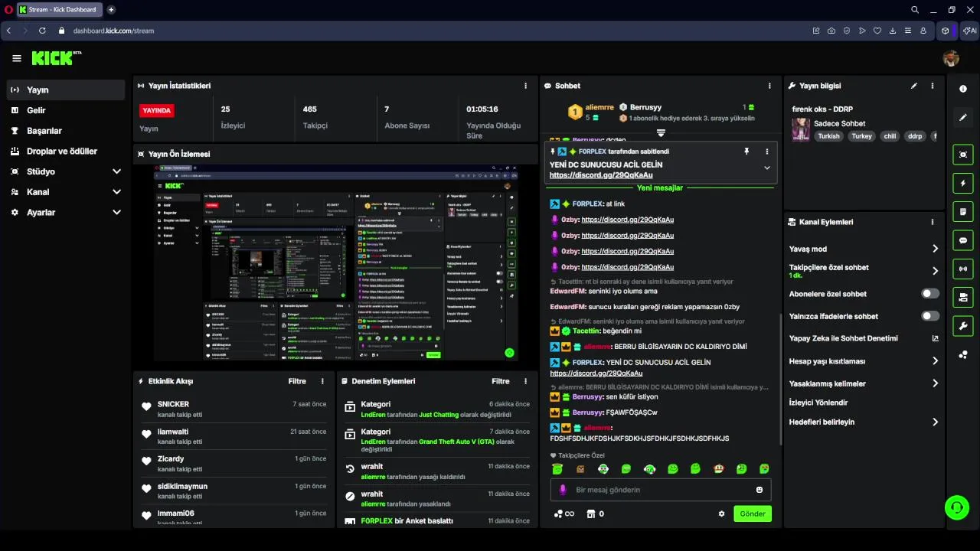Screen dimensions: 980x551
Task: Toggle the wrench widget icon in sidebar
Action: click(963, 325)
